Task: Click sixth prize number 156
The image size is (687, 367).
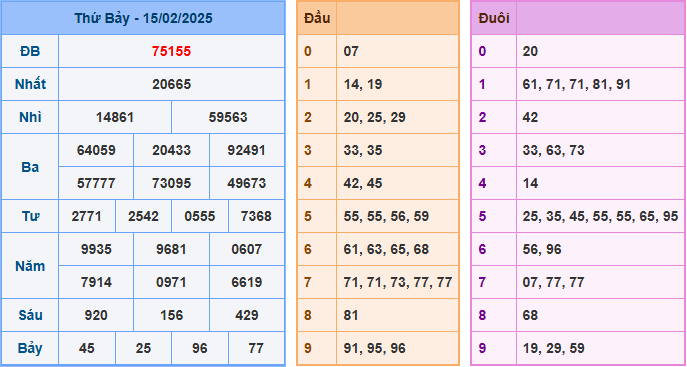Action: point(171,315)
